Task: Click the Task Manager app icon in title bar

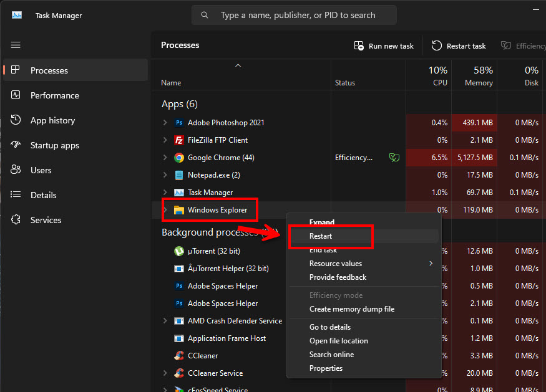Action: [x=17, y=16]
